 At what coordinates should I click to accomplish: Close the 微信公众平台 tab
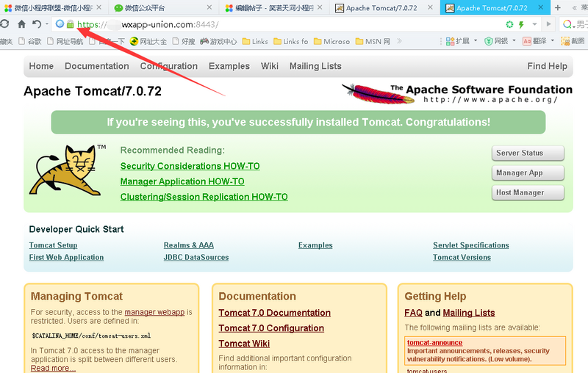(209, 7)
